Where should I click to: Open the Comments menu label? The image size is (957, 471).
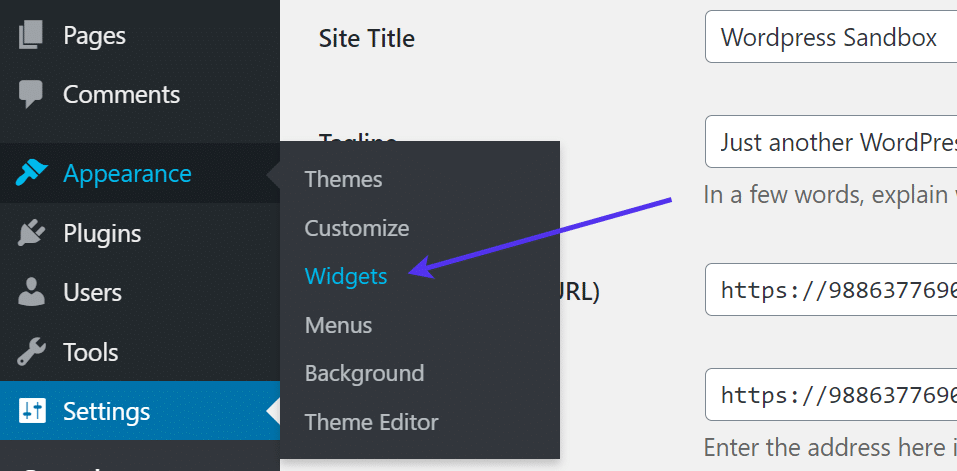(x=121, y=95)
